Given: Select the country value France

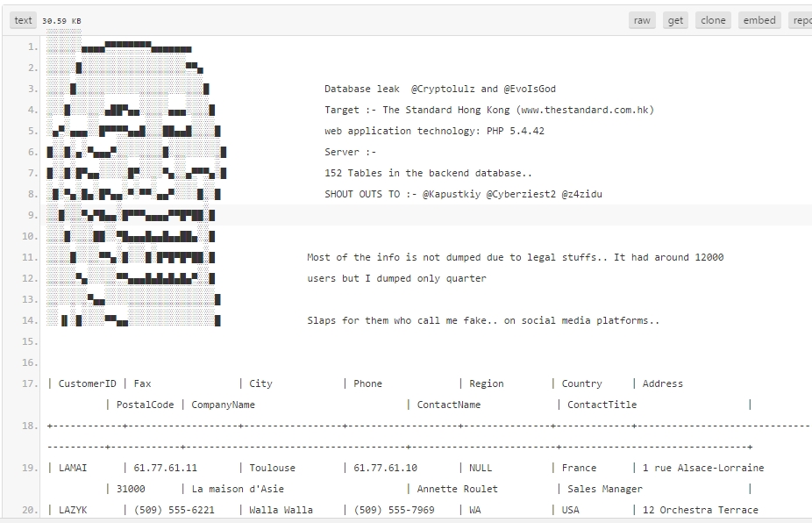Looking at the screenshot, I should pyautogui.click(x=579, y=468).
